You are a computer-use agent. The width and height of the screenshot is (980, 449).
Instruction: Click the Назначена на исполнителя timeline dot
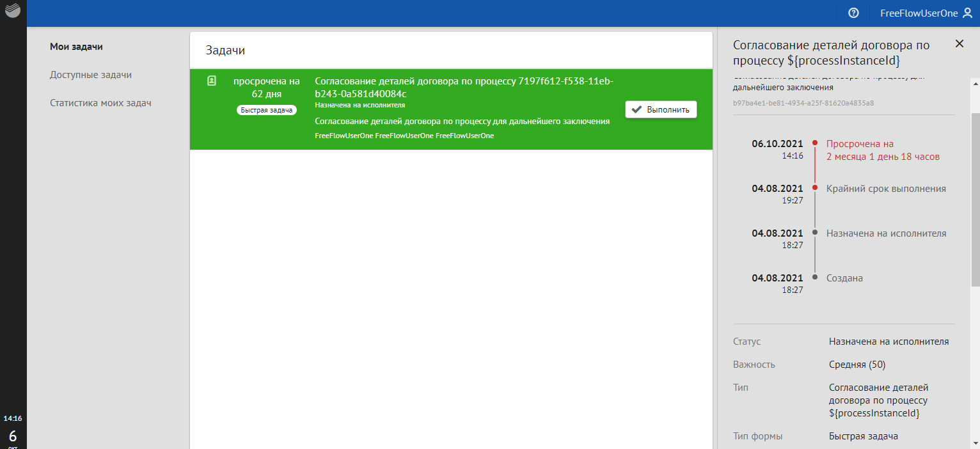click(x=814, y=233)
